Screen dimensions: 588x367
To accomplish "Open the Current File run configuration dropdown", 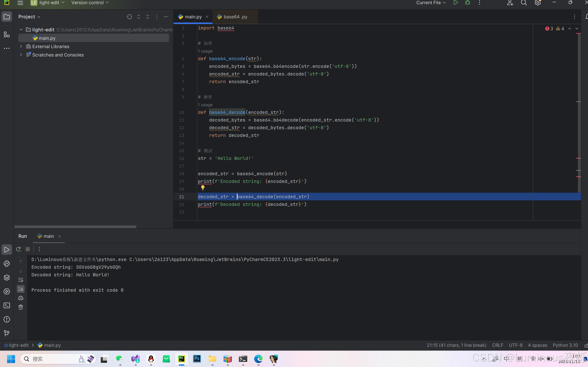I will tap(431, 3).
